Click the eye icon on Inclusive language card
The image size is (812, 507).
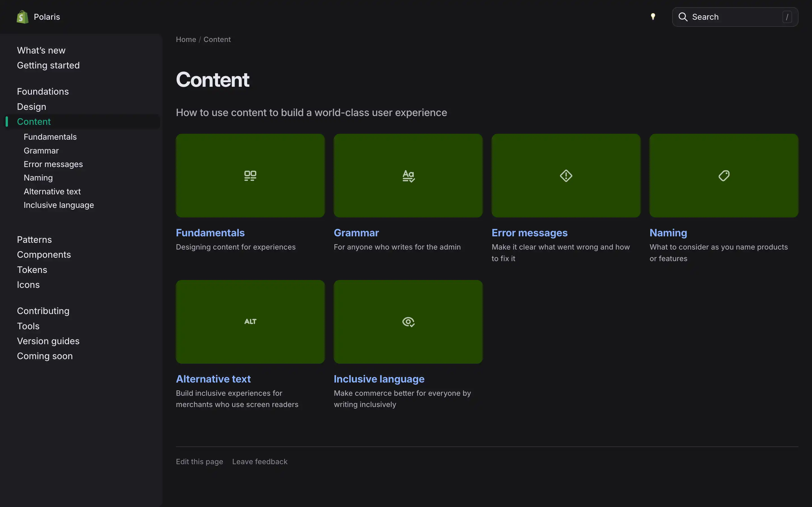click(x=408, y=322)
